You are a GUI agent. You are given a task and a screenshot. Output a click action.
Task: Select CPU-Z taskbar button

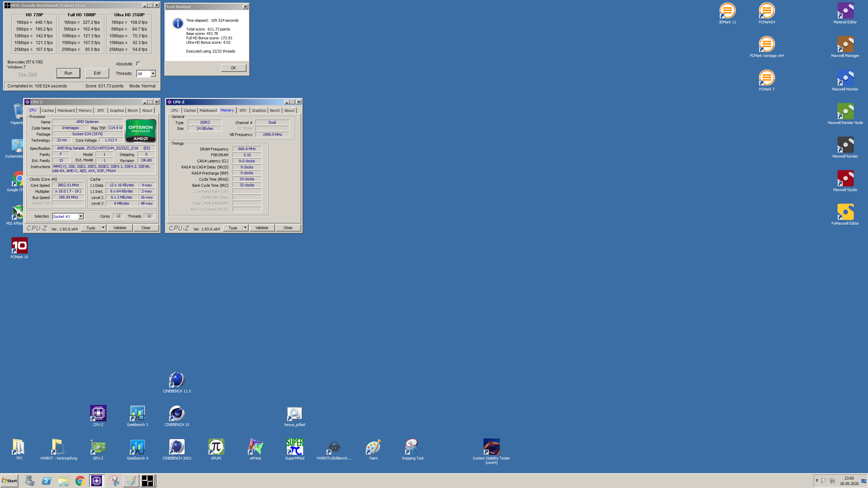[x=97, y=481]
